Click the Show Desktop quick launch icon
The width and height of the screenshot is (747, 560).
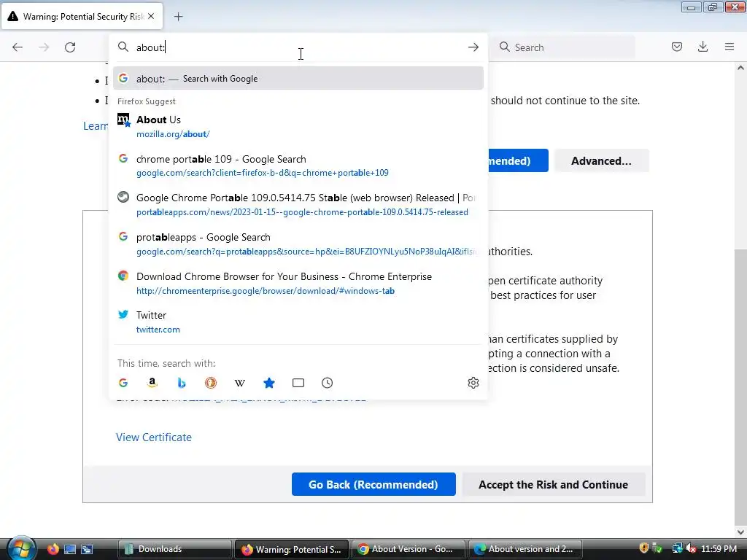(70, 549)
